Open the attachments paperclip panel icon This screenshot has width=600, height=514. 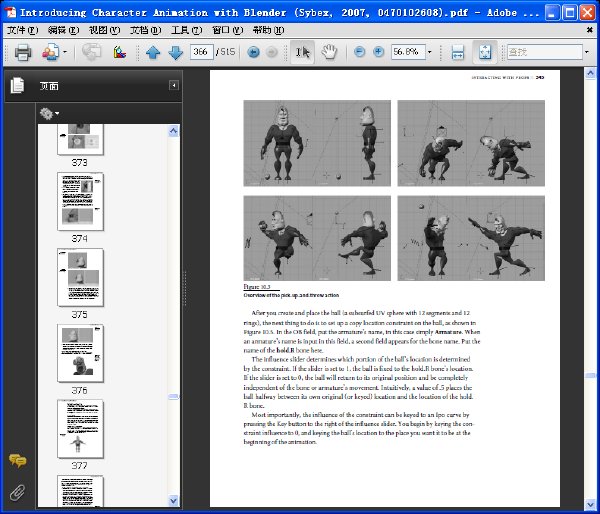(x=18, y=493)
